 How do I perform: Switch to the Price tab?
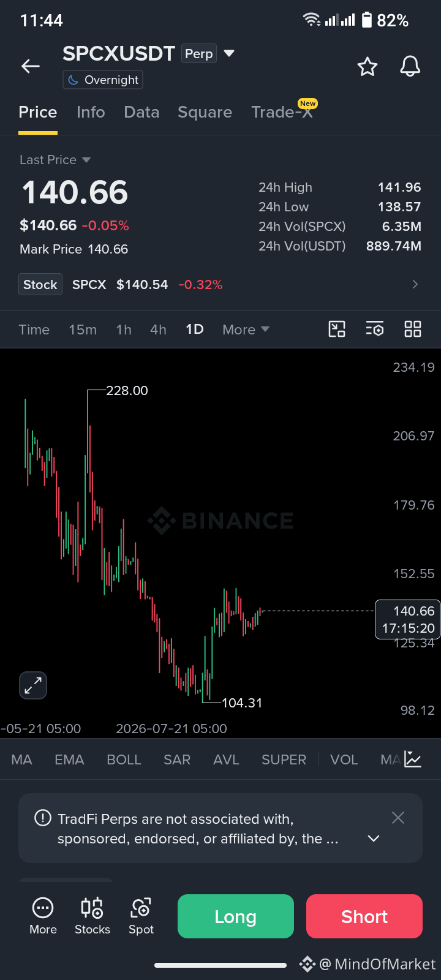coord(38,112)
